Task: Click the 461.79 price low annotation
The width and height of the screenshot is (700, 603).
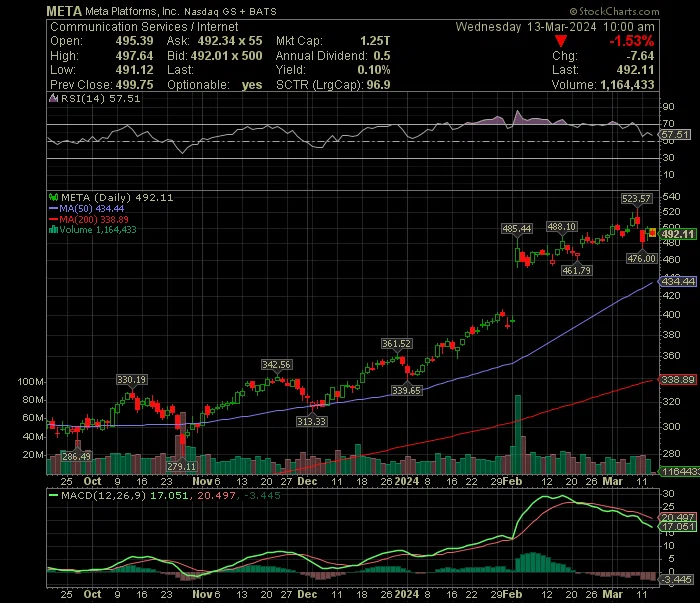Action: click(x=576, y=270)
